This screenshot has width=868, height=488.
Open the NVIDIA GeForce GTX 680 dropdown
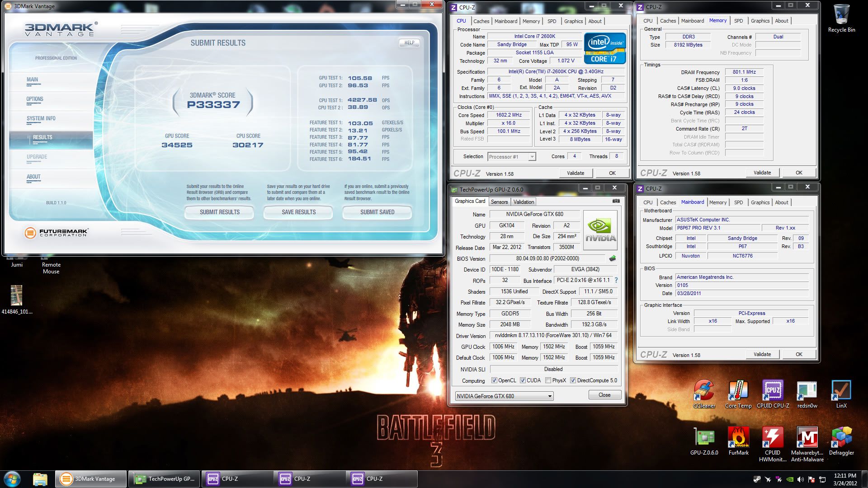(x=504, y=396)
